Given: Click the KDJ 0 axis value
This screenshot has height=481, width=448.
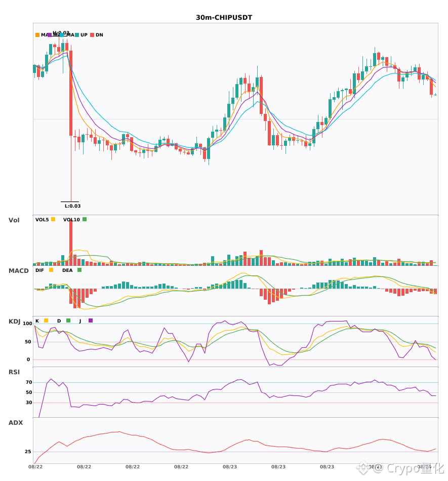Looking at the screenshot, I should pos(28,359).
